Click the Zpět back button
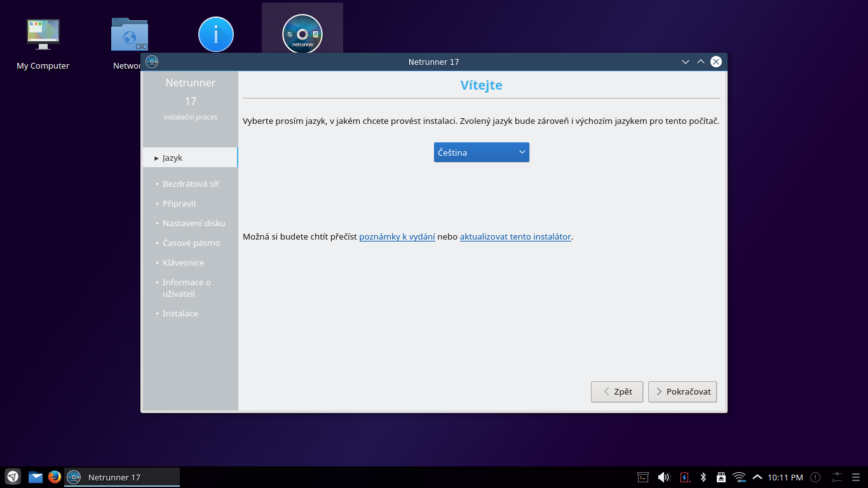868x488 pixels. [x=616, y=391]
